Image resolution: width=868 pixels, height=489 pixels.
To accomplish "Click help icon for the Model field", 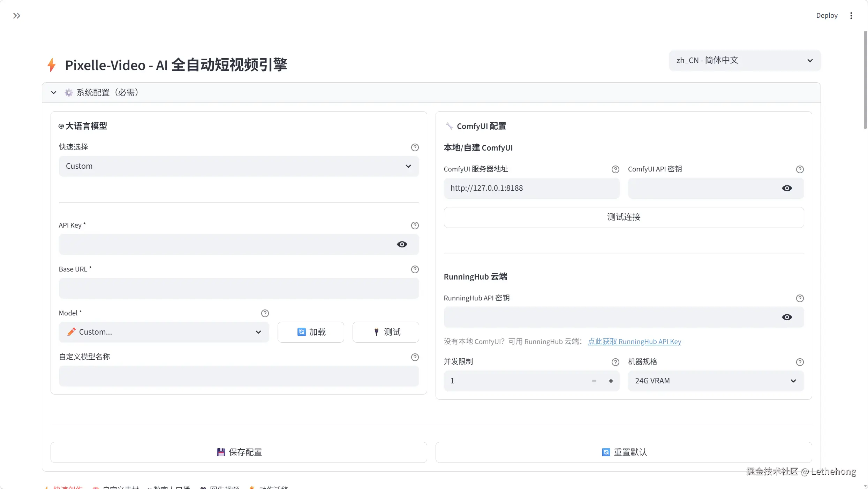I will pyautogui.click(x=265, y=313).
